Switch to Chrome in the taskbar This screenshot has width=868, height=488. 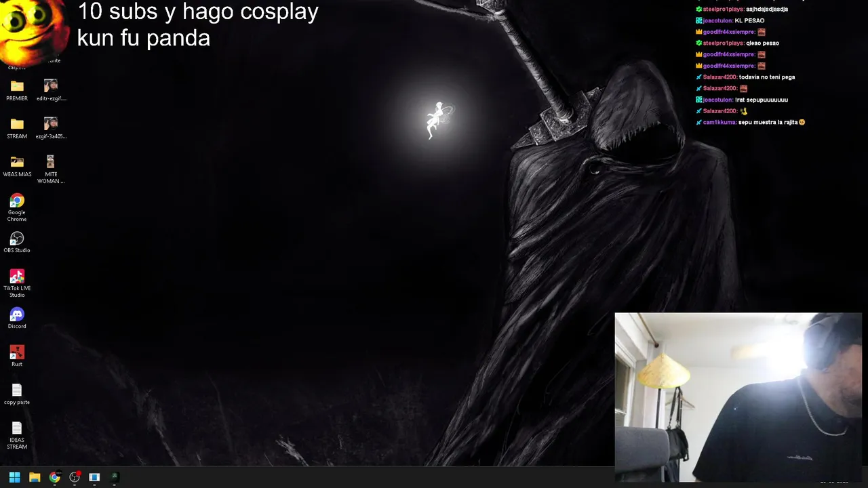pyautogui.click(x=54, y=477)
